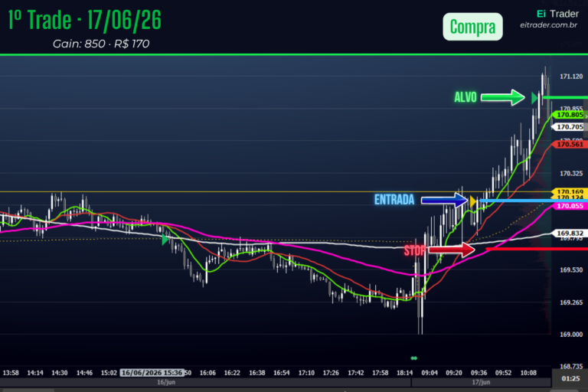Click the 13:58 time axis label

point(11,373)
